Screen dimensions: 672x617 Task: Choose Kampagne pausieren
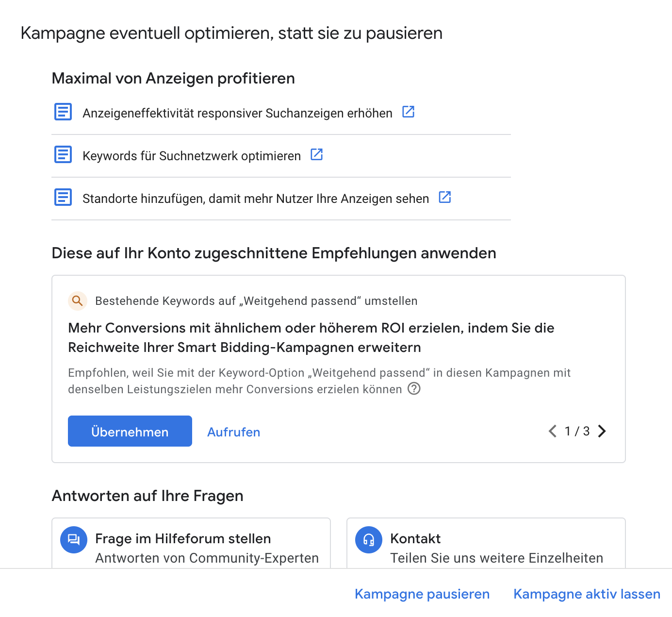coord(422,594)
